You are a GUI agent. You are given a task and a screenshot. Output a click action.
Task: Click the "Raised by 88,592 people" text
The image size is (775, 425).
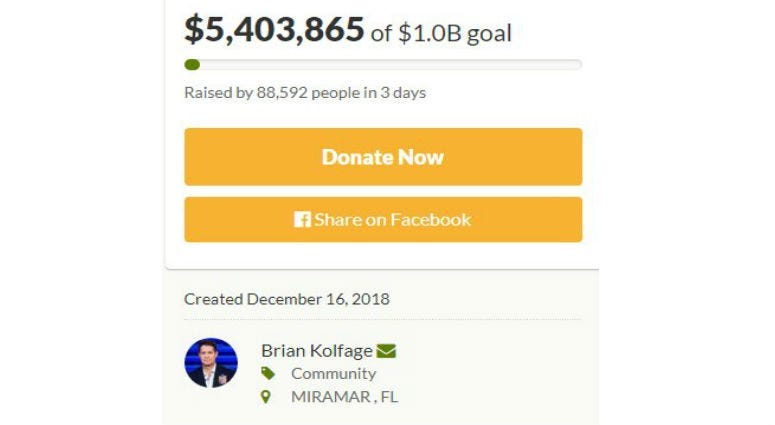(265, 93)
